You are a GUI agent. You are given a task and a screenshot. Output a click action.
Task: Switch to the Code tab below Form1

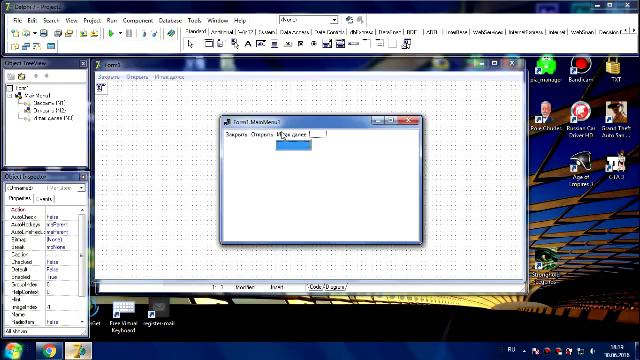(x=315, y=287)
